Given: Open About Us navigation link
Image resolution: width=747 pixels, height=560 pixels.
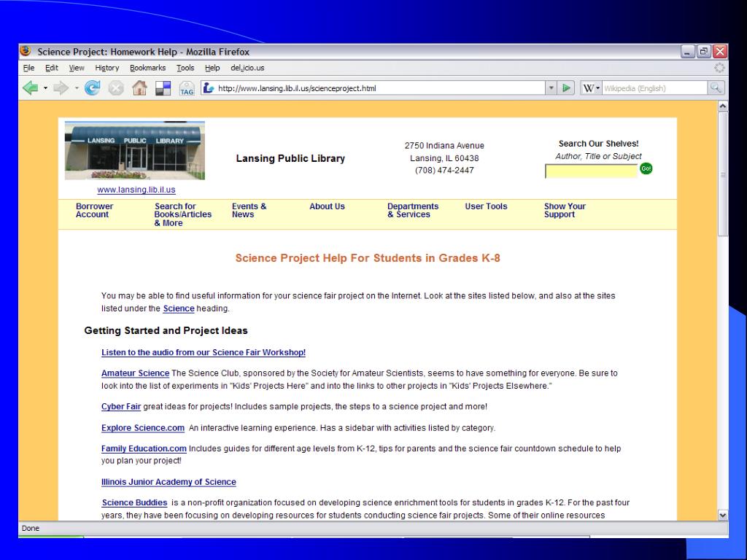Looking at the screenshot, I should 327,206.
